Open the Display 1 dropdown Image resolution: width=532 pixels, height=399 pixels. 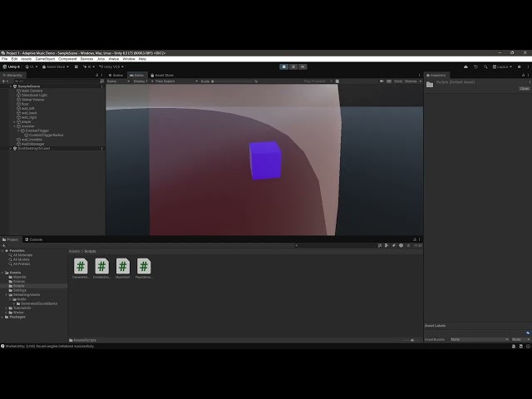pyautogui.click(x=143, y=81)
